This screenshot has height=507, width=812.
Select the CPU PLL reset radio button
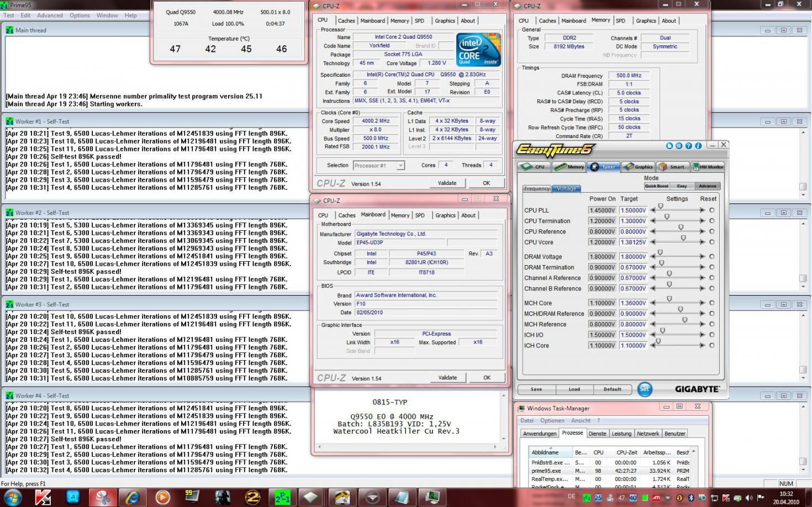click(712, 210)
